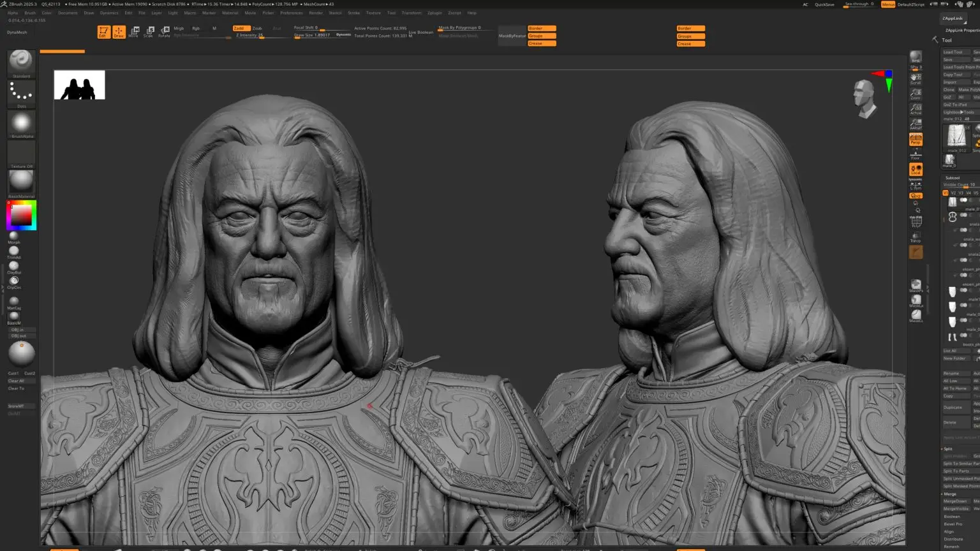Viewport: 980px width, 551px height.
Task: Click the PolyF wireframe icon
Action: pyautogui.click(x=916, y=222)
